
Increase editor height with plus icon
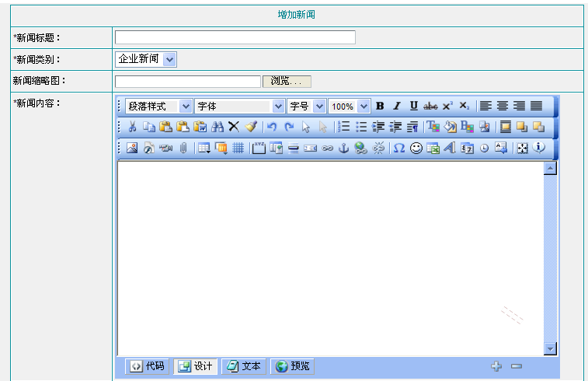(496, 366)
